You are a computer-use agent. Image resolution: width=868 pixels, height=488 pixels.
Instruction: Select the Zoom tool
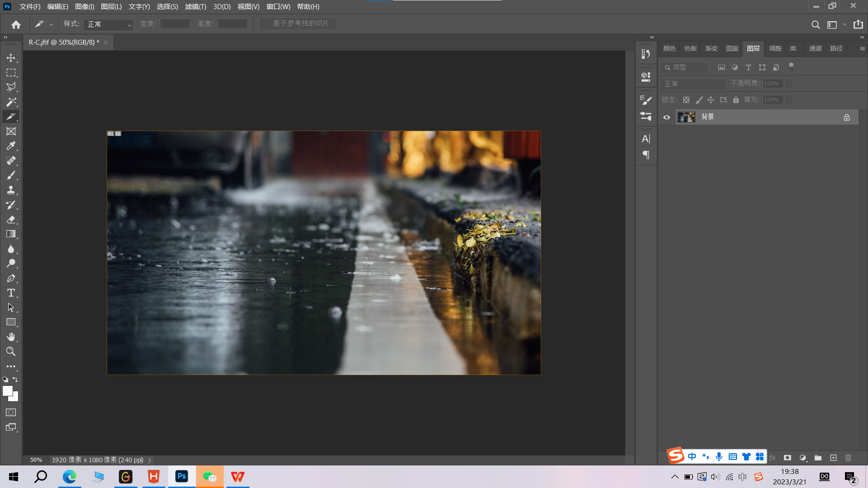point(11,351)
